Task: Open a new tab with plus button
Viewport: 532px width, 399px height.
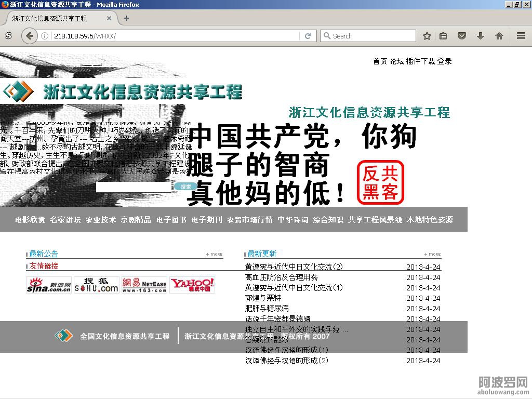Action: 126,18
